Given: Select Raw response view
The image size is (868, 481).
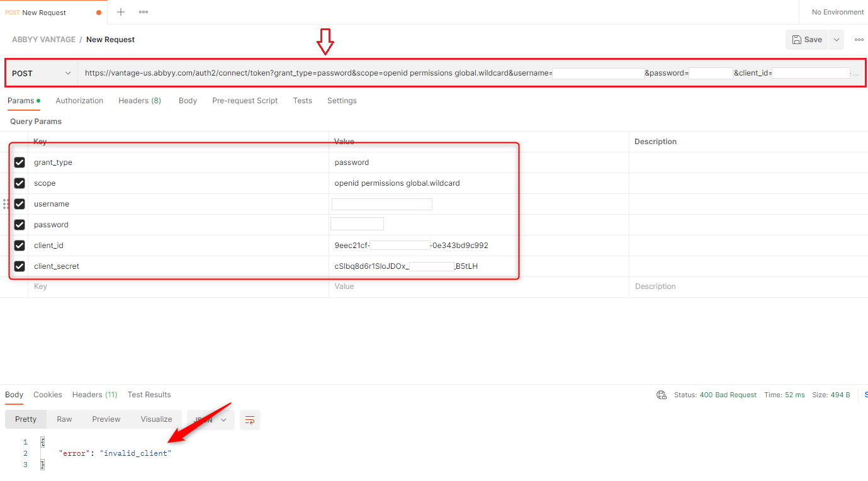Looking at the screenshot, I should coord(64,419).
